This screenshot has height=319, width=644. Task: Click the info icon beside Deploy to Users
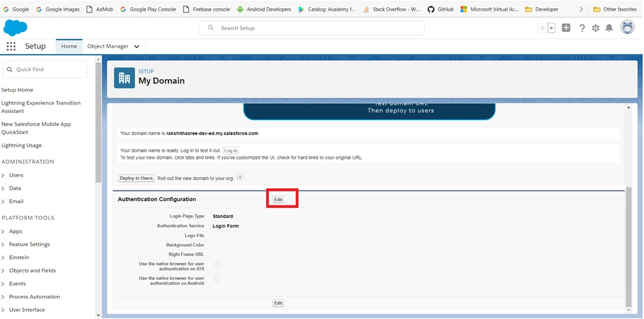[x=240, y=177]
